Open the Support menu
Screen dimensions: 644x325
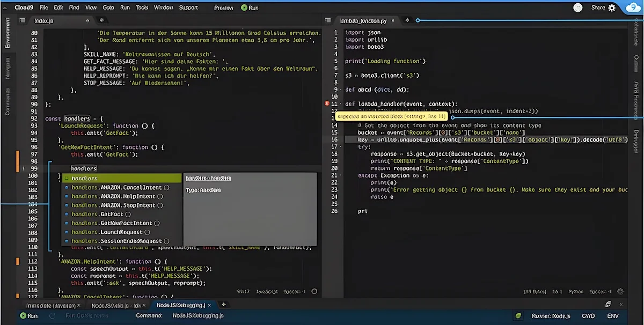(188, 8)
